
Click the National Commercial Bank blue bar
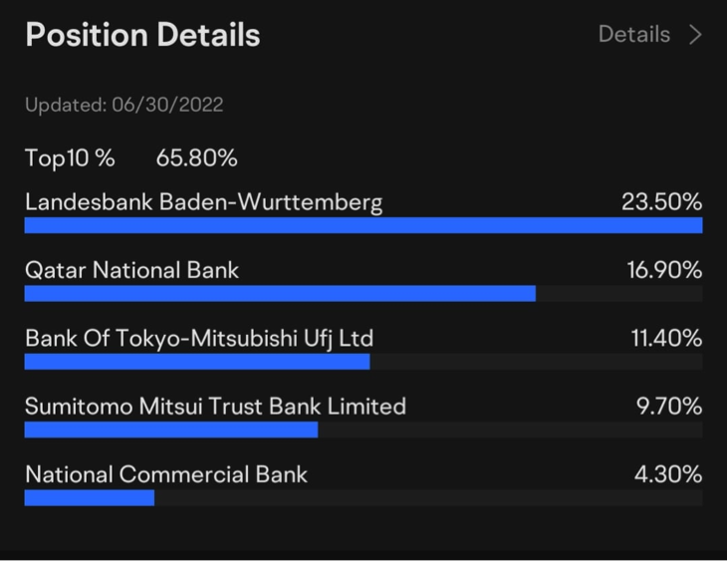click(x=90, y=498)
